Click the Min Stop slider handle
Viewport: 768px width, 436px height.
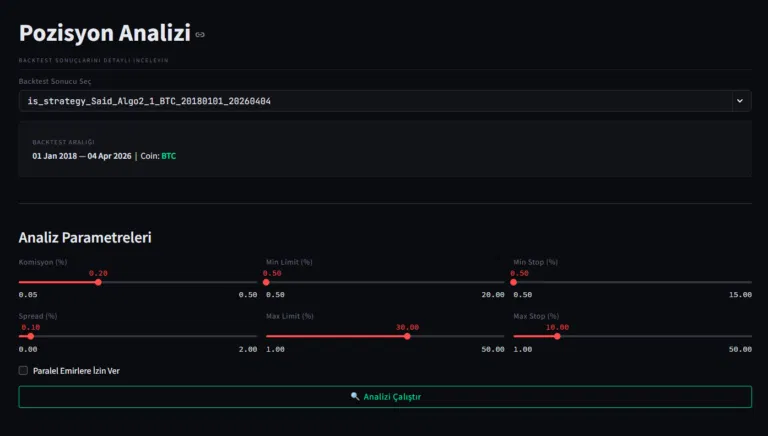[x=514, y=282]
